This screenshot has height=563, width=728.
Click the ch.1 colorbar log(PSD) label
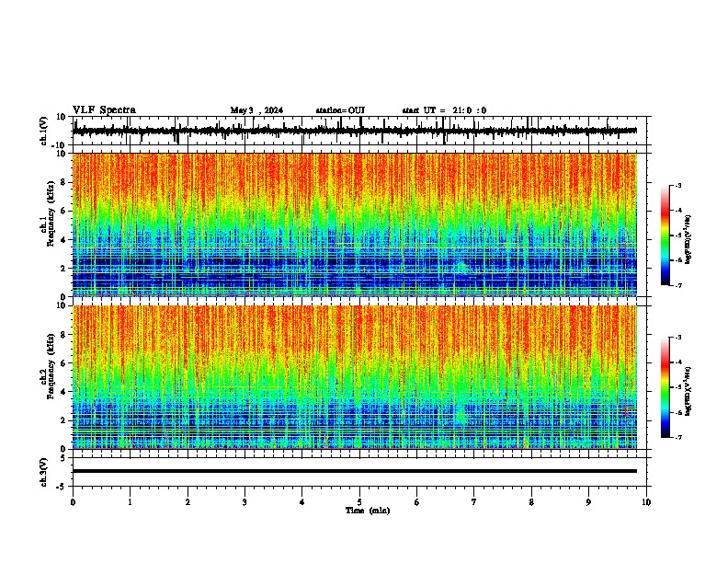pyautogui.click(x=688, y=239)
